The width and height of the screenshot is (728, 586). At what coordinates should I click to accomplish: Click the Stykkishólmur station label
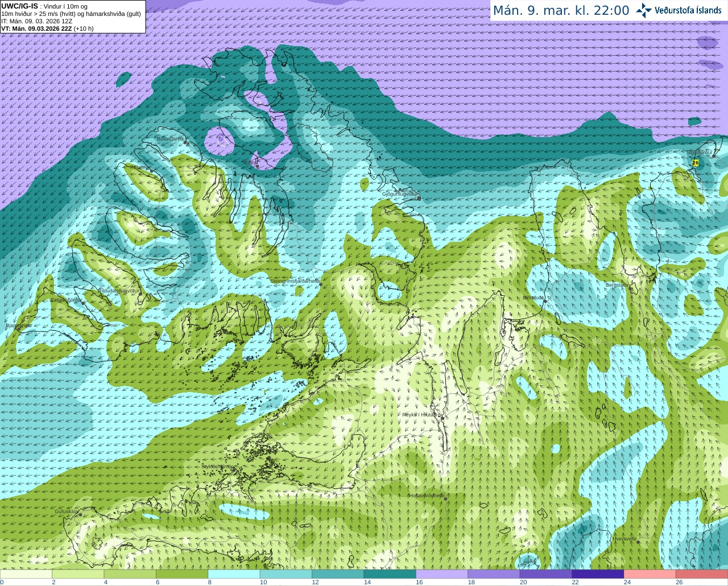click(217, 467)
